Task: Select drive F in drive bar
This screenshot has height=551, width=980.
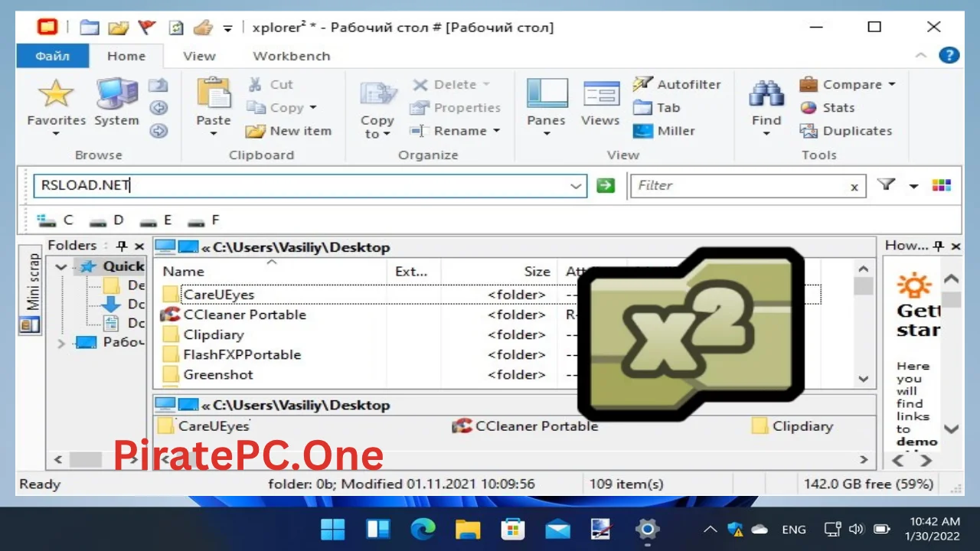Action: (204, 220)
